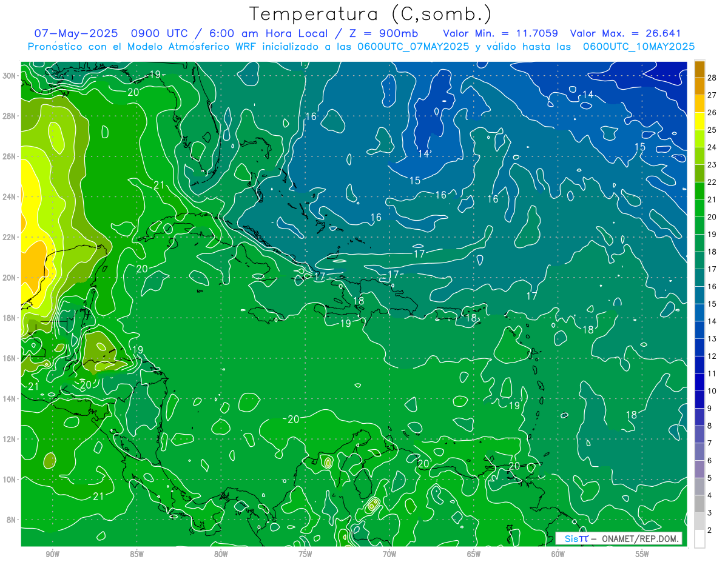Click colorbar scale label "26"

[x=712, y=113]
